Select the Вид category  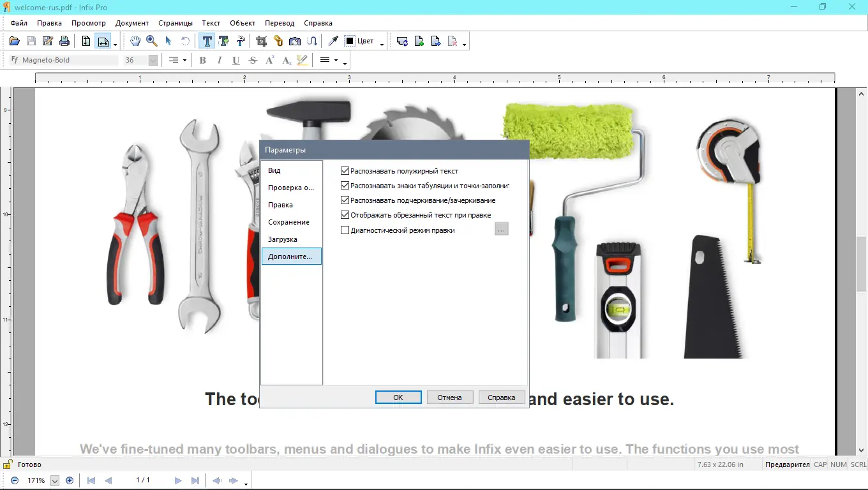291,170
